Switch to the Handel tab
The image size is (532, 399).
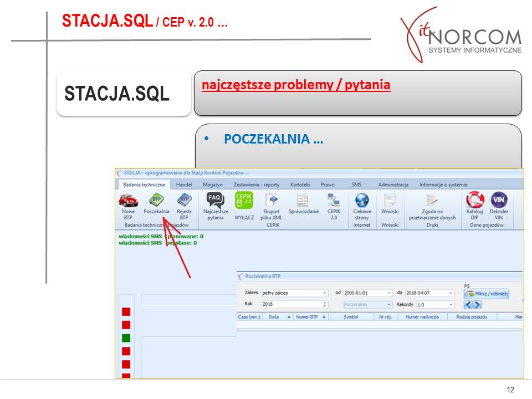184,185
